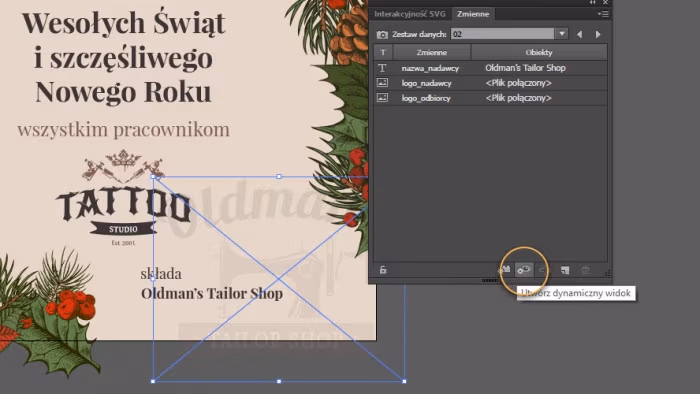Click the wszystkim pracownikom text line
The height and width of the screenshot is (394, 700).
[123, 130]
